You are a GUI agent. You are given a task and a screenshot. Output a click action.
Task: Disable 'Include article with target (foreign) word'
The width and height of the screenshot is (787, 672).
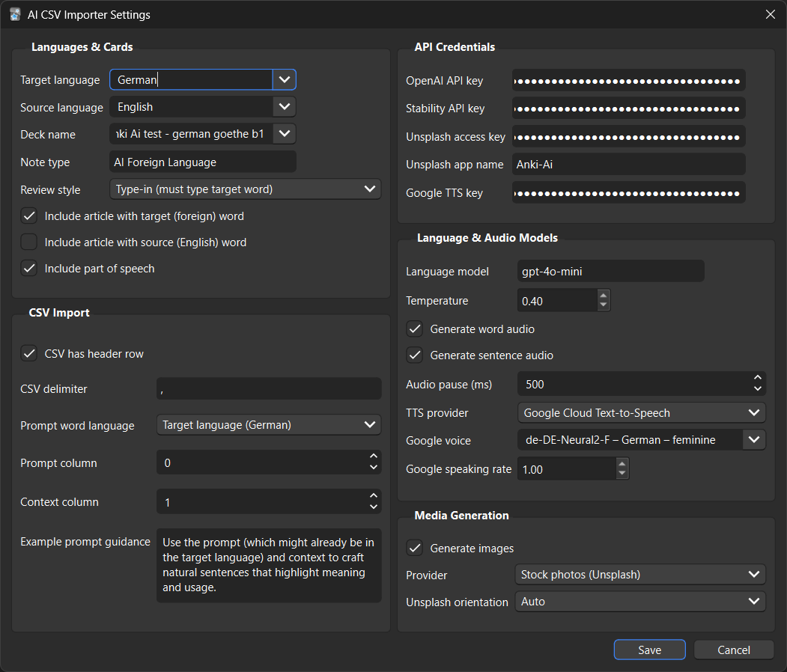[x=28, y=216]
